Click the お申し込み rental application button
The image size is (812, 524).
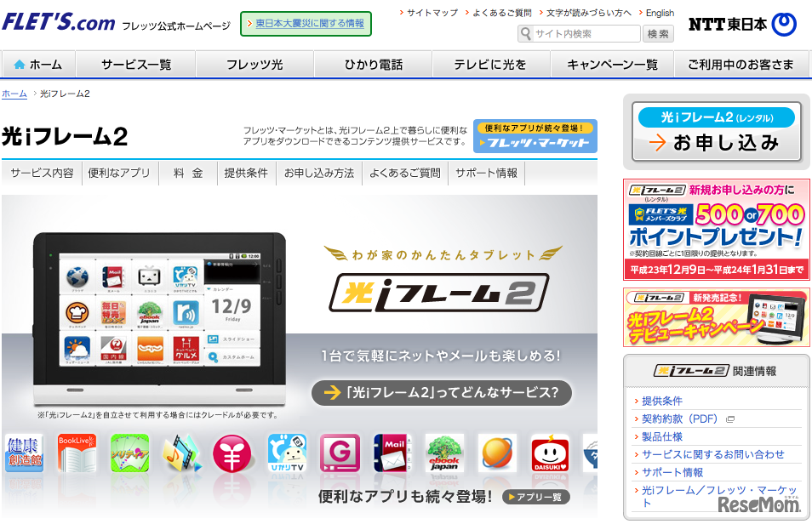tap(716, 132)
